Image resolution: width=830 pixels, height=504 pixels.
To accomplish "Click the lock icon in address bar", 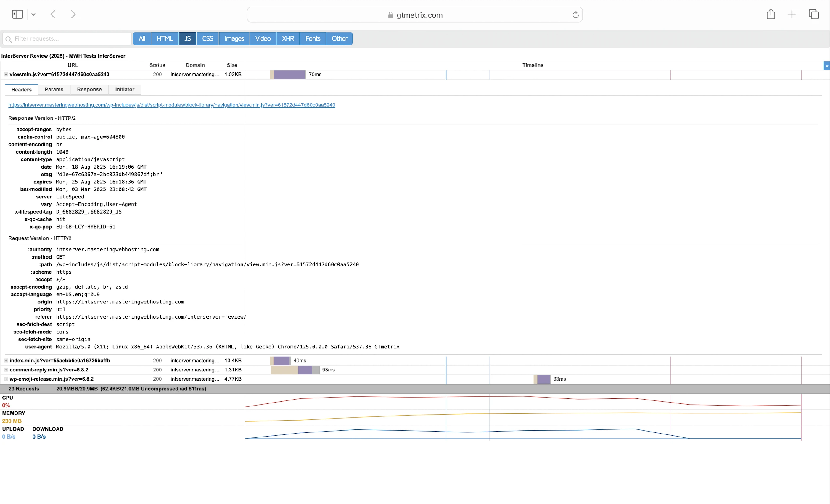I will [390, 15].
